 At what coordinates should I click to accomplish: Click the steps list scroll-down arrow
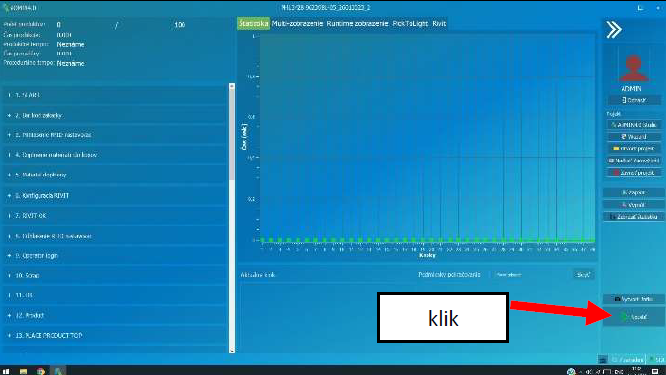pyautogui.click(x=231, y=350)
